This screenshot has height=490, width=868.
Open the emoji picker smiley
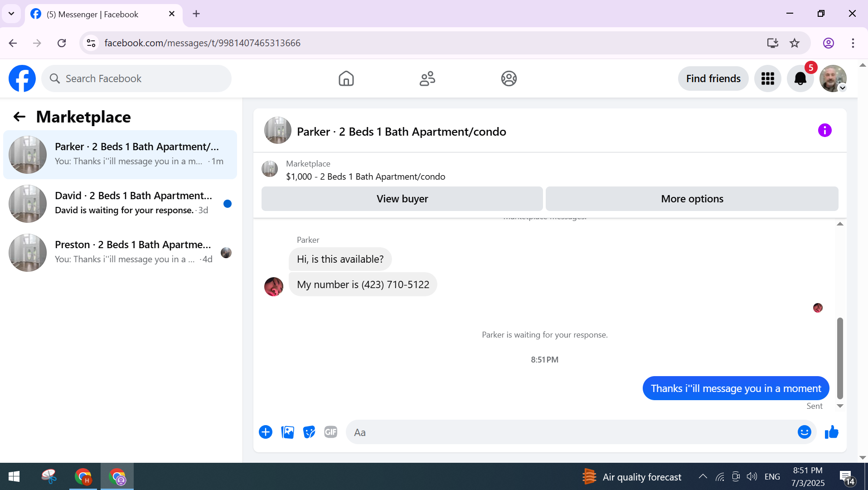coord(804,432)
